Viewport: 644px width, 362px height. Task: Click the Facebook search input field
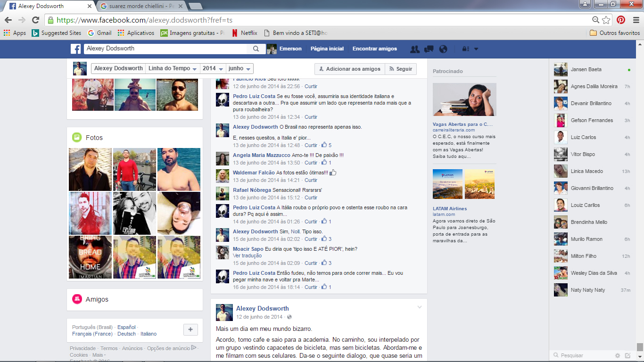point(165,49)
